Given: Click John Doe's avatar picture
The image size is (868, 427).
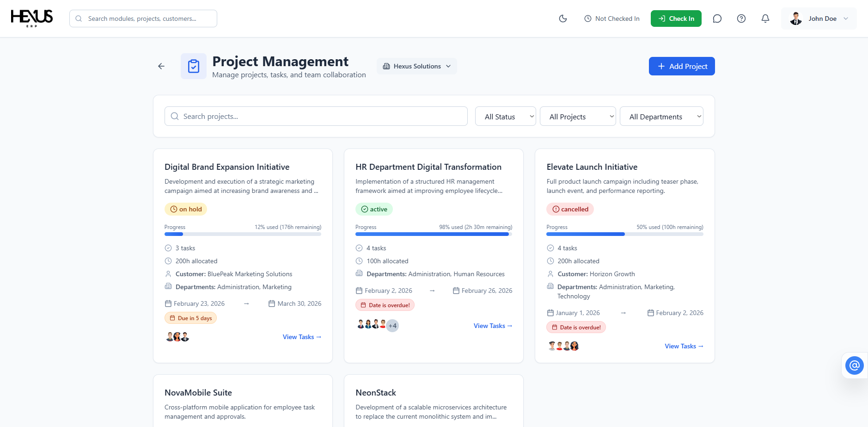Looking at the screenshot, I should point(796,19).
